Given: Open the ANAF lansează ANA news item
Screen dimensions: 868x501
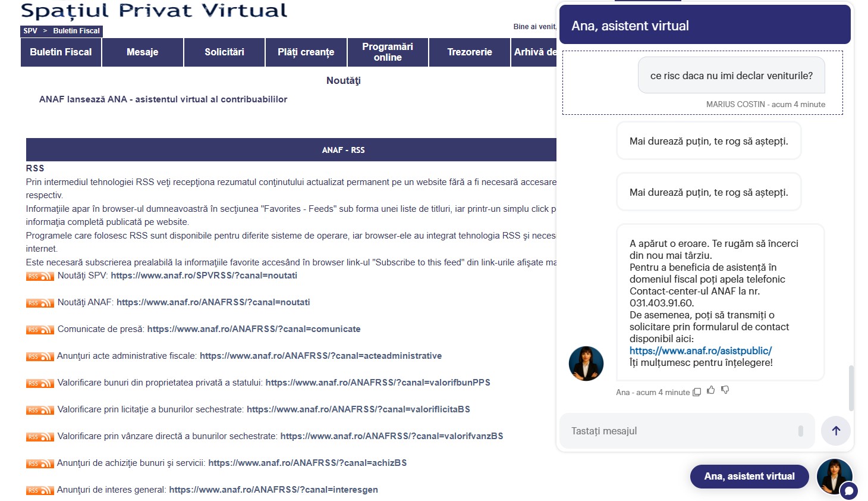Looking at the screenshot, I should (x=163, y=99).
